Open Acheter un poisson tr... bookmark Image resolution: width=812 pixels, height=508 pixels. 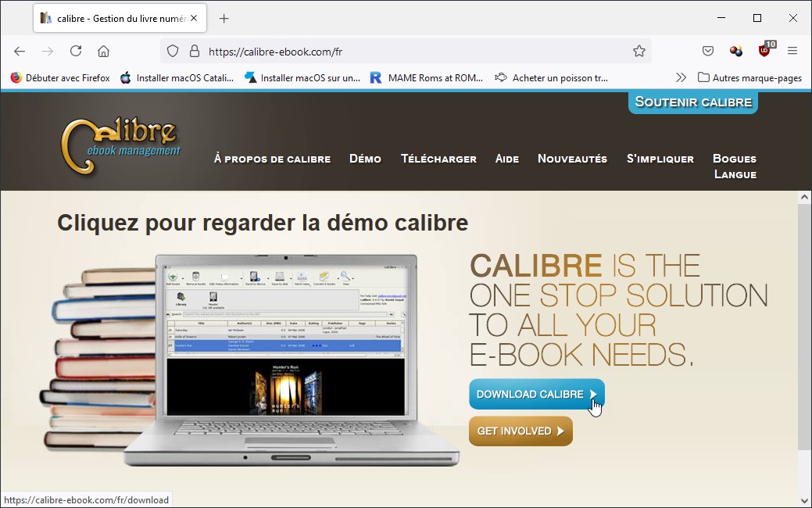pos(552,78)
